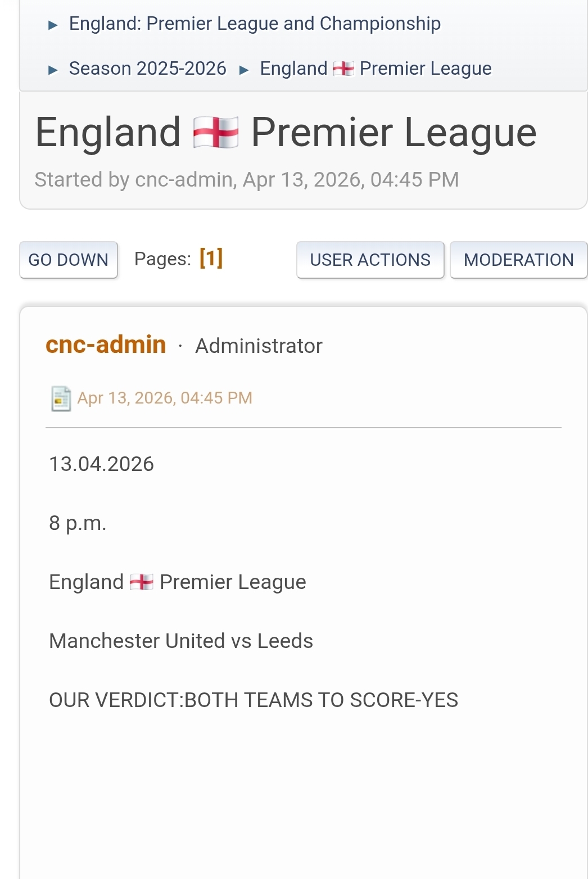Screen dimensions: 588x879
Task: Open the Moderation menu
Action: click(518, 260)
